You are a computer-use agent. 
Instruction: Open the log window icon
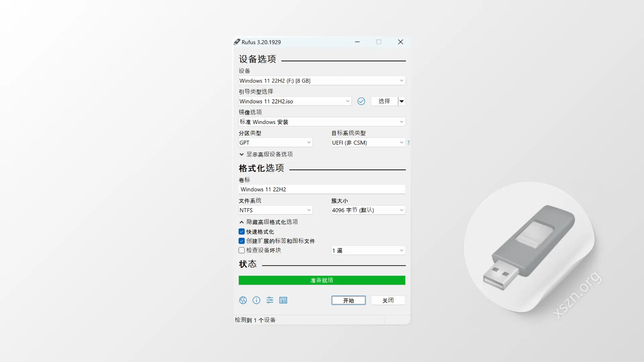point(283,300)
